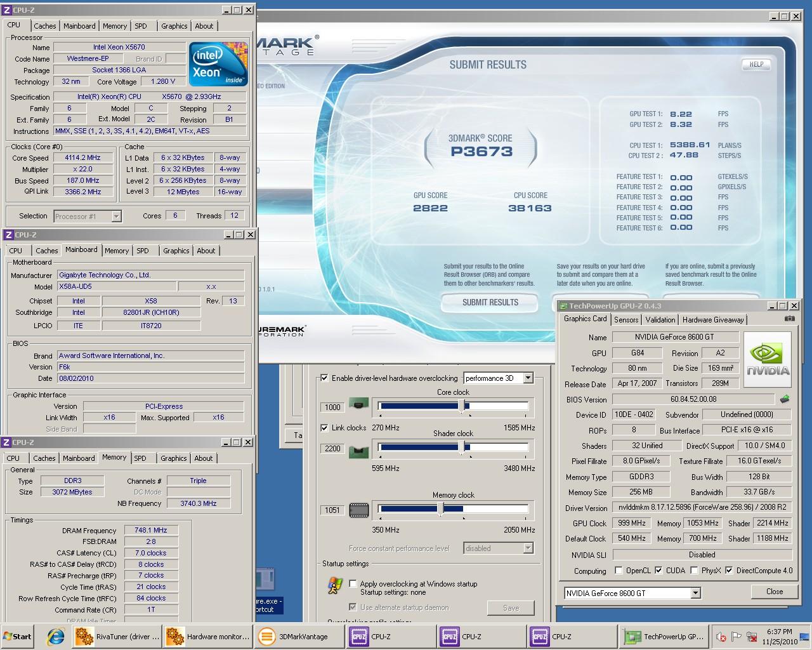Open the performance 3D mode dropdown
Screen dimensions: 812x650
click(499, 378)
